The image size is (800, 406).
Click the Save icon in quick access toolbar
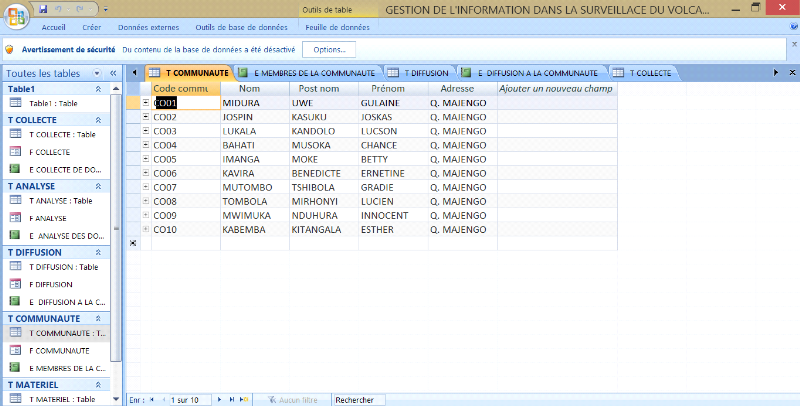click(43, 8)
